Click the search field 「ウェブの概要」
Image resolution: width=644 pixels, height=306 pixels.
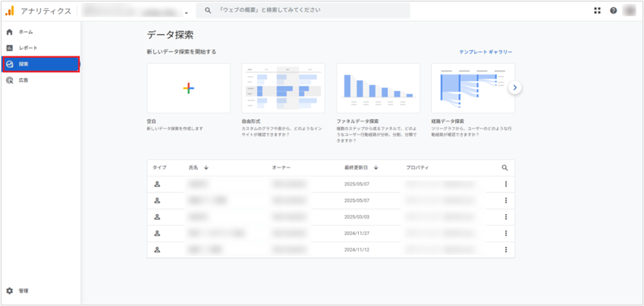pos(302,10)
